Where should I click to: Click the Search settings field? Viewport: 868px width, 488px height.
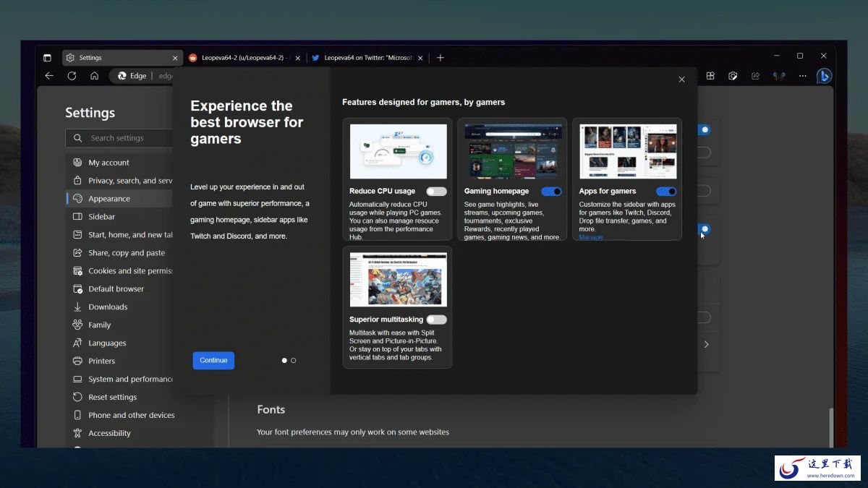click(x=119, y=138)
